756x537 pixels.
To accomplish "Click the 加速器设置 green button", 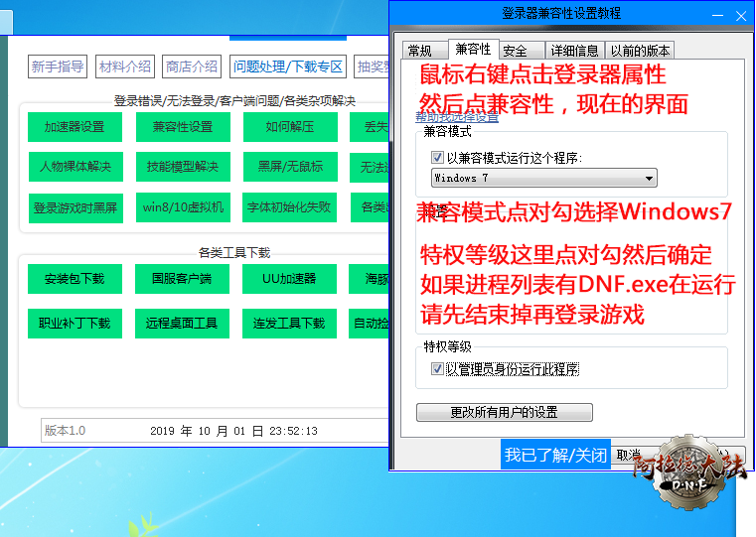I will pyautogui.click(x=75, y=127).
